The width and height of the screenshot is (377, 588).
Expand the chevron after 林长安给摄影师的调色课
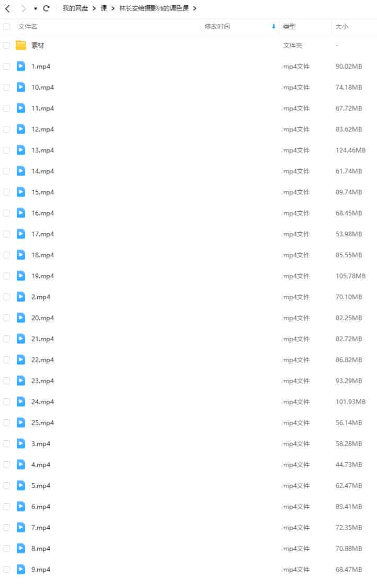[194, 8]
